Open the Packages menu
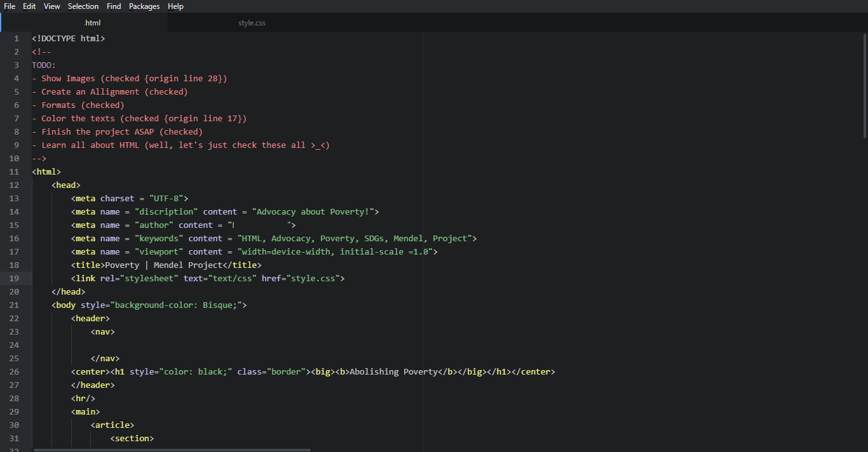 [144, 6]
